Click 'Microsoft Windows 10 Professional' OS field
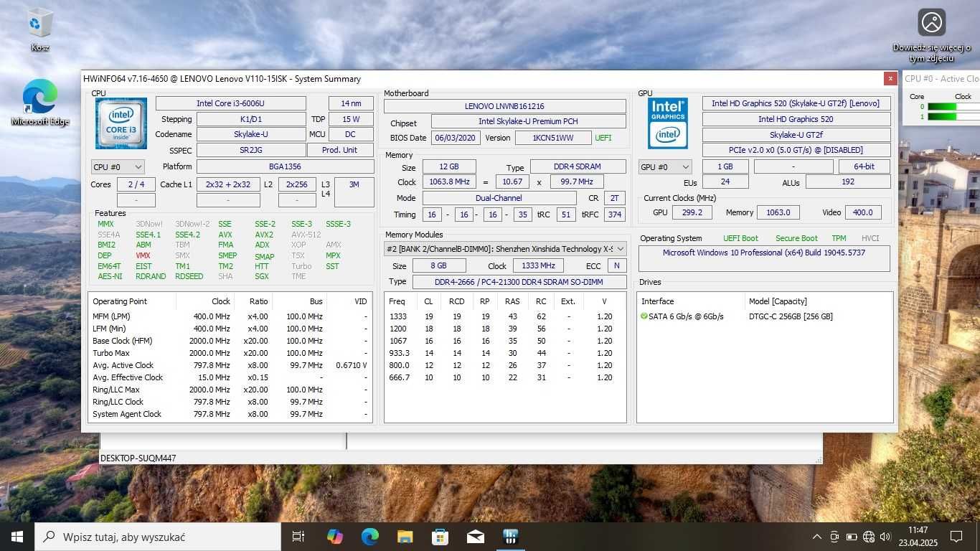This screenshot has width=980, height=551. (x=764, y=258)
